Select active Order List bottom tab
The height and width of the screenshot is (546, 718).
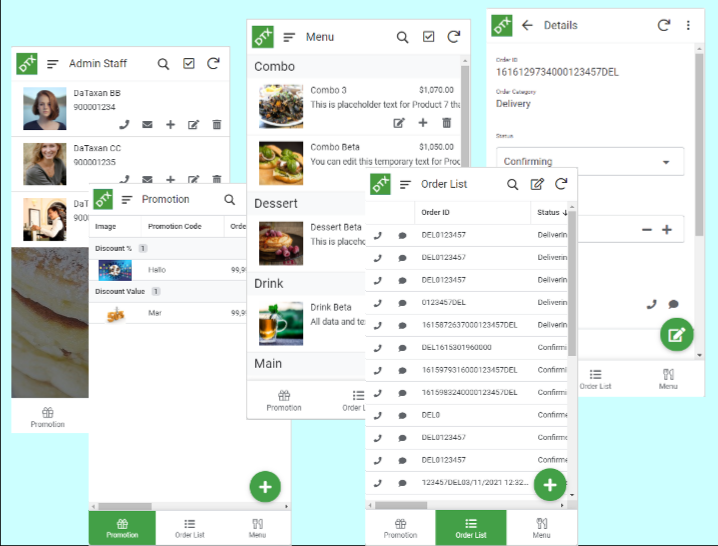tap(471, 528)
